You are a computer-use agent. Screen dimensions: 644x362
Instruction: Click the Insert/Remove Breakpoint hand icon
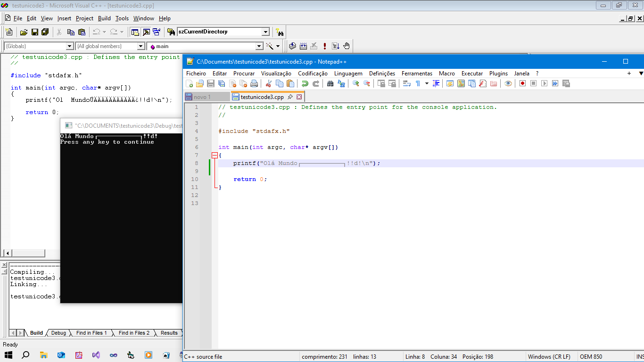(347, 46)
